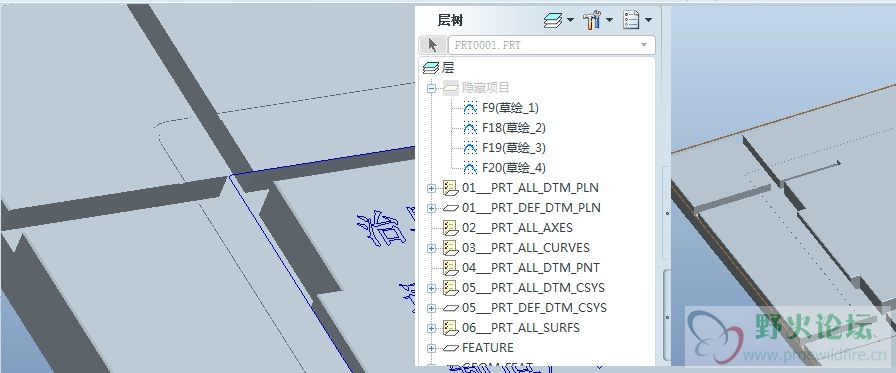
Task: Select the 06__PRT_ALL_SURFS layer
Action: [x=521, y=328]
